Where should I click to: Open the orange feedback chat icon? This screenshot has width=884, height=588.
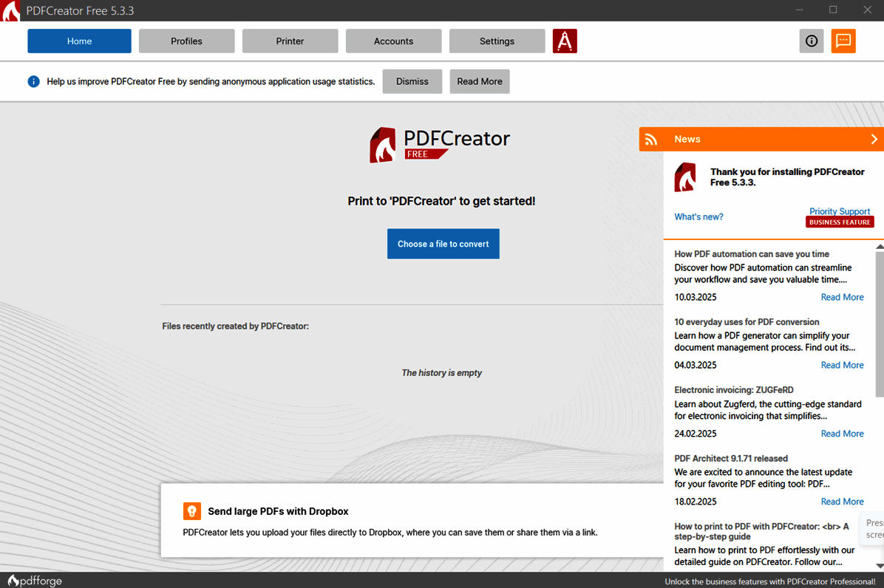843,41
